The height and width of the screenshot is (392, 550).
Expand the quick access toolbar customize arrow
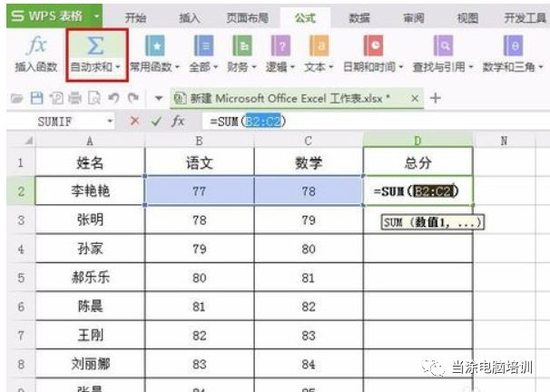pos(159,99)
